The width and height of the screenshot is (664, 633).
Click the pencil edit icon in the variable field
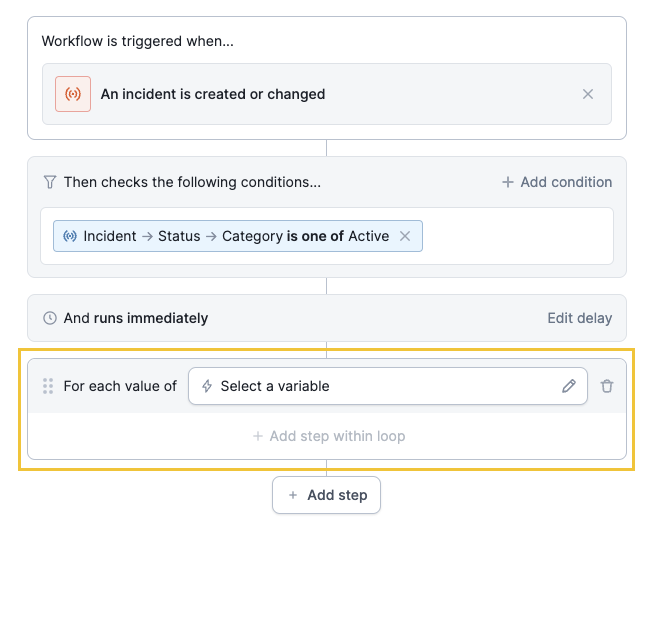(569, 386)
